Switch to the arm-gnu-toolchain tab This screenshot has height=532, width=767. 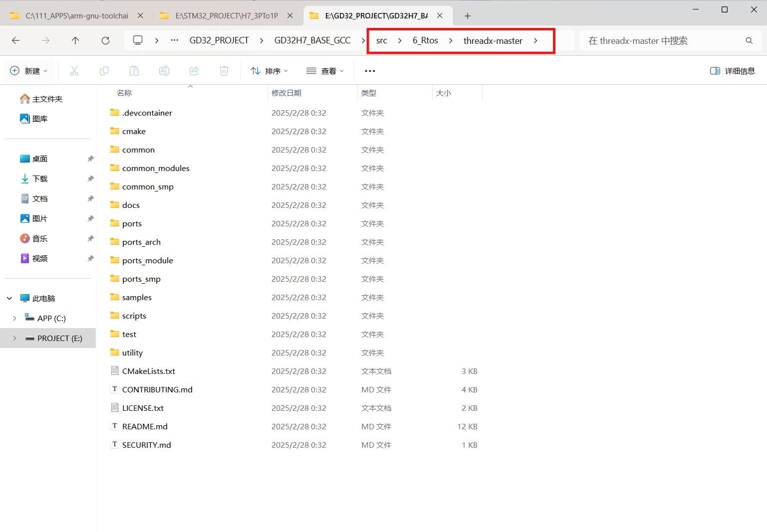click(x=77, y=15)
